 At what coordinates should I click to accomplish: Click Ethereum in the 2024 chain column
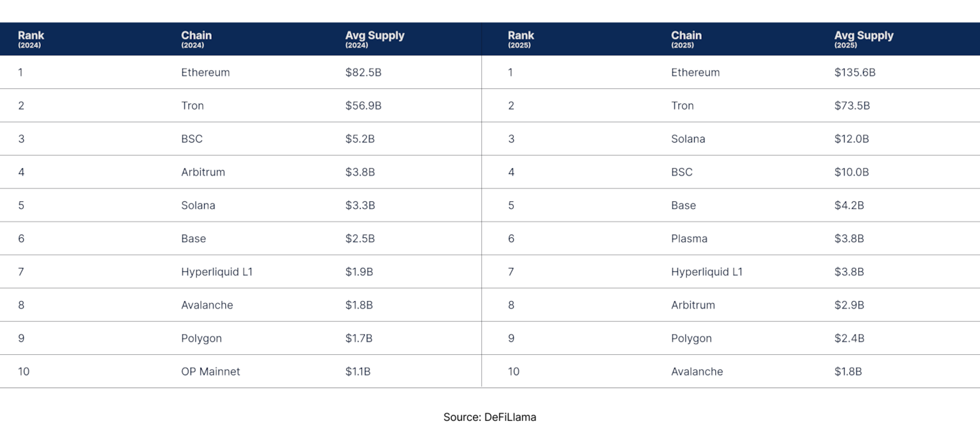point(205,73)
